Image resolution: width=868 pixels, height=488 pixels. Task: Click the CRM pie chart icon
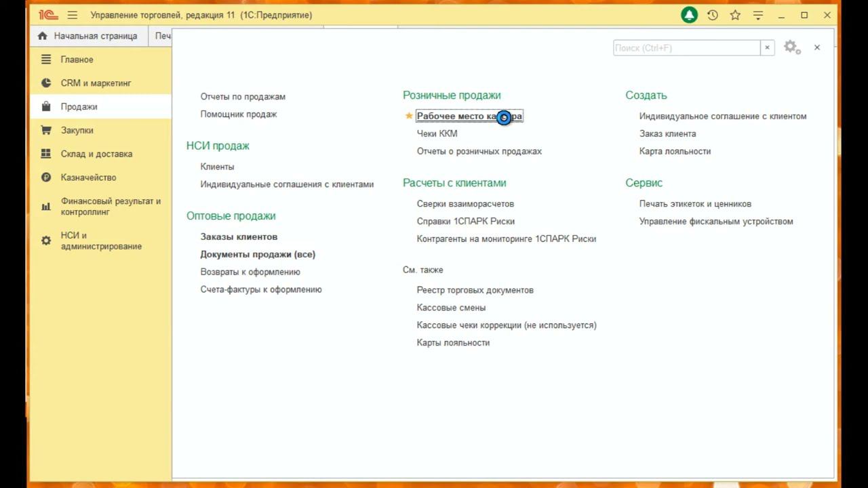click(x=46, y=83)
